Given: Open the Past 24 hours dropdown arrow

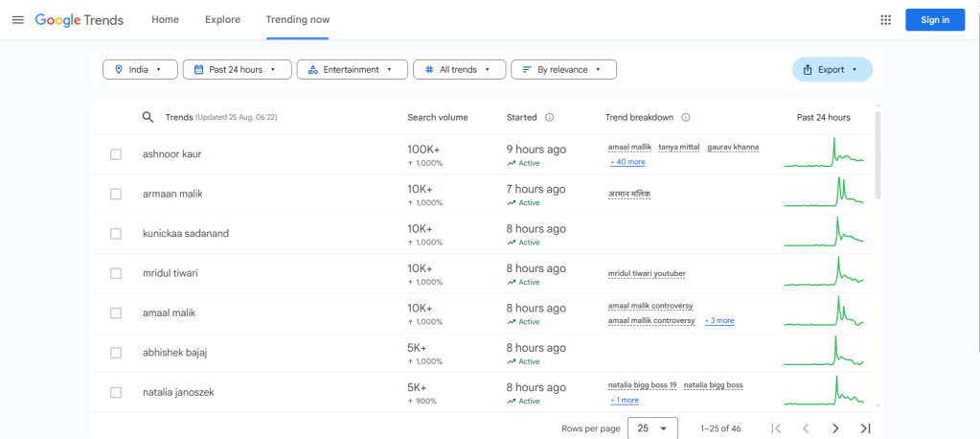Looking at the screenshot, I should pyautogui.click(x=272, y=69).
